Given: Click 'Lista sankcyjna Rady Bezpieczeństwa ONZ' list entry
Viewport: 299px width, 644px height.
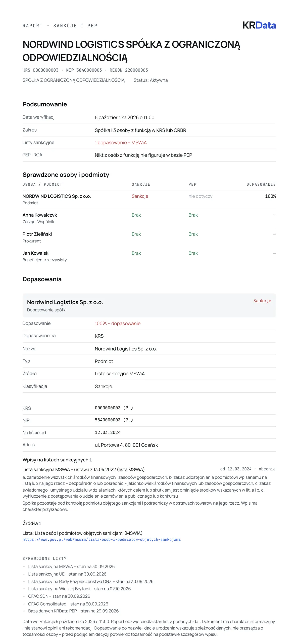Looking at the screenshot, I should coord(91,581).
